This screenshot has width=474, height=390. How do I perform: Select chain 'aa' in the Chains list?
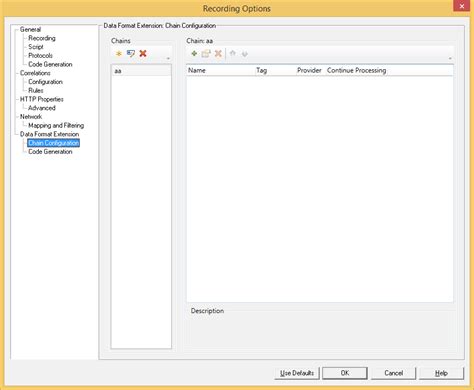tap(141, 71)
